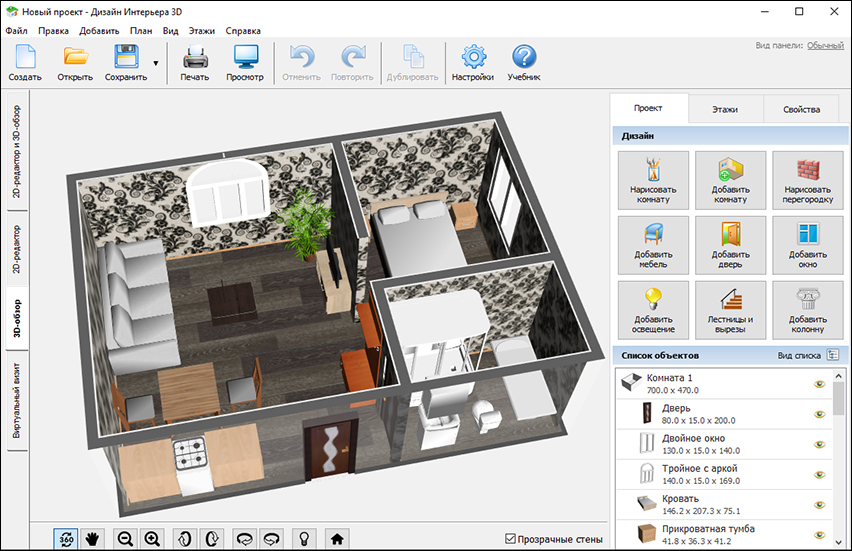Hide Кровать with its eye icon
This screenshot has height=551, width=852.
[x=819, y=505]
